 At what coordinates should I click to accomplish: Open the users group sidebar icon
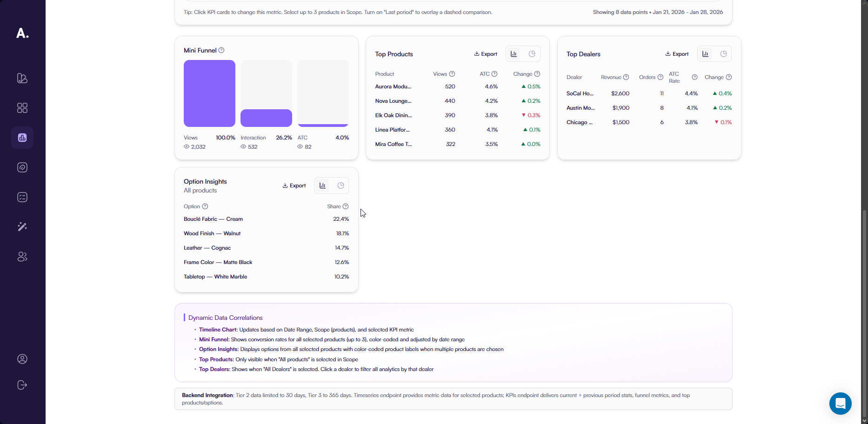tap(22, 257)
